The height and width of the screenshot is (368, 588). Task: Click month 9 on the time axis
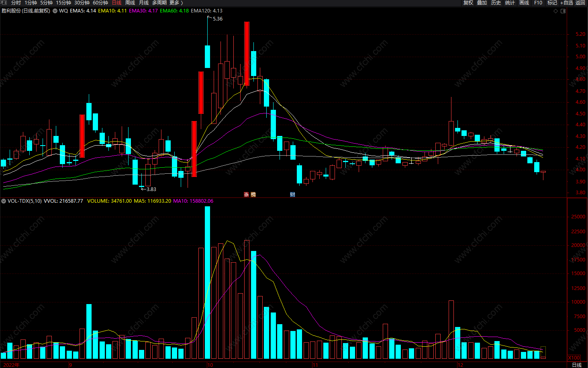[71, 365]
